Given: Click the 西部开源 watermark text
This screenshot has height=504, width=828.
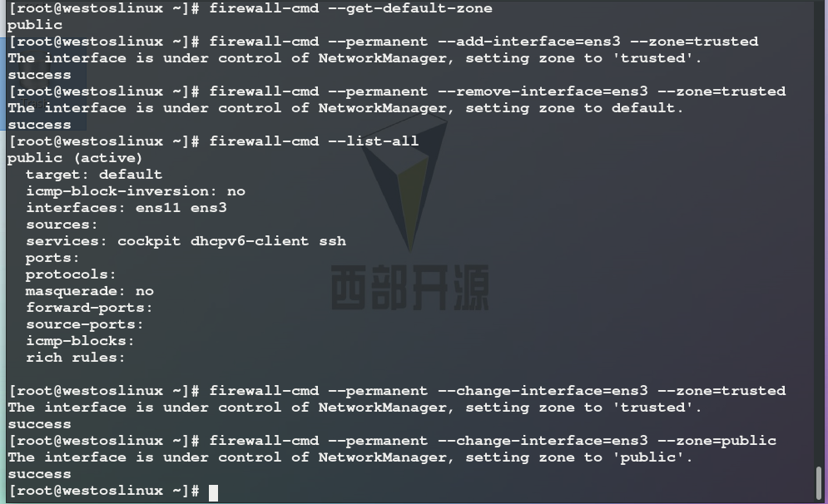Looking at the screenshot, I should tap(409, 288).
